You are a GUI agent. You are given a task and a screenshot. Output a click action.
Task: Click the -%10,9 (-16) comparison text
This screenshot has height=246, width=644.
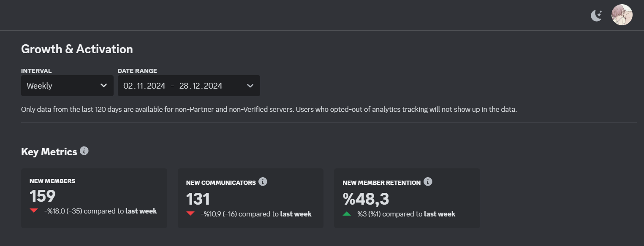click(x=256, y=214)
